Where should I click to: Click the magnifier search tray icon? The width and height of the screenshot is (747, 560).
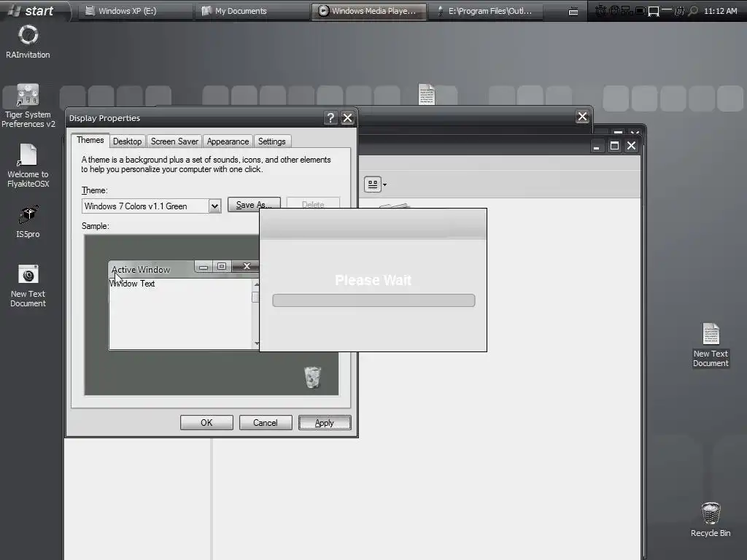pyautogui.click(x=694, y=10)
